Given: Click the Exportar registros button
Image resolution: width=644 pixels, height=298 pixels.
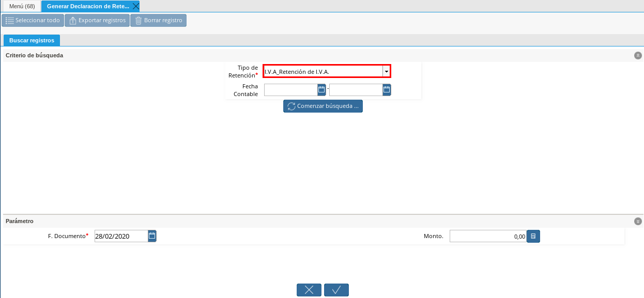Looking at the screenshot, I should point(97,21).
